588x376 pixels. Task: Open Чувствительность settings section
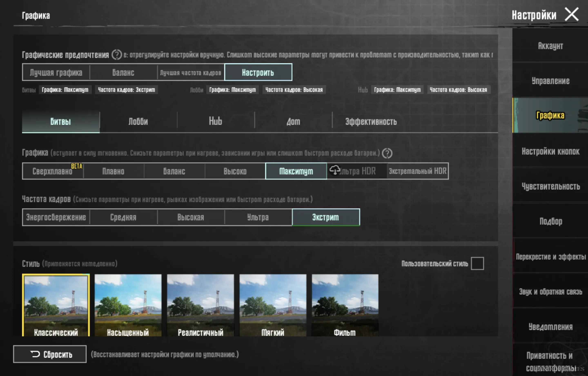[550, 186]
